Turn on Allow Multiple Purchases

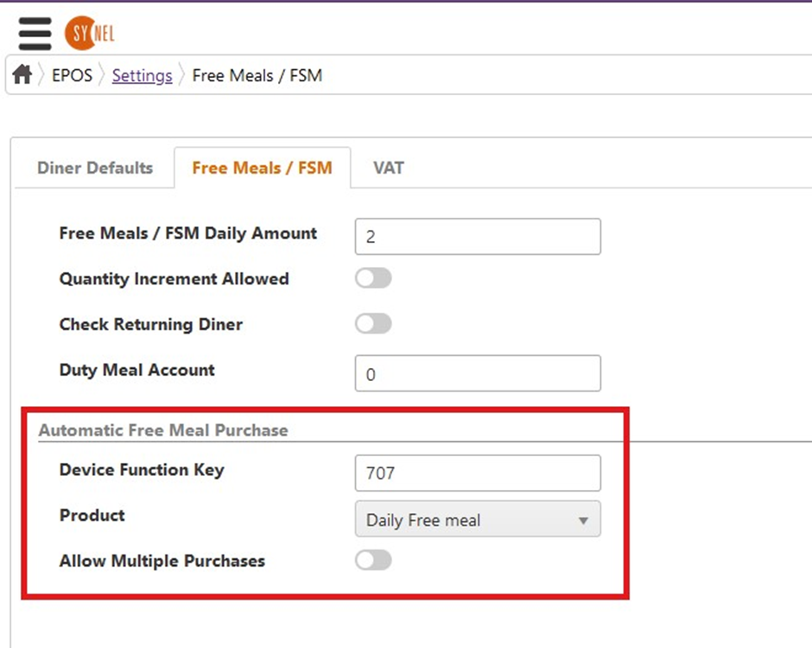373,561
